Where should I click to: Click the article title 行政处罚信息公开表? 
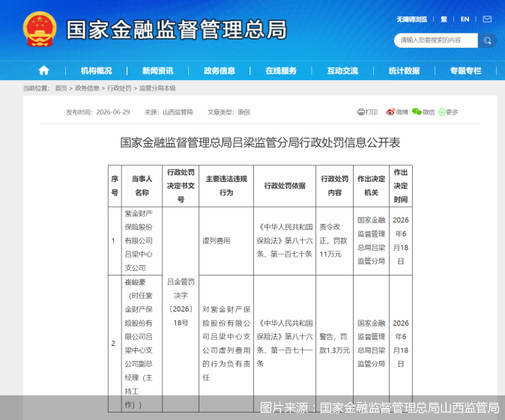click(260, 142)
